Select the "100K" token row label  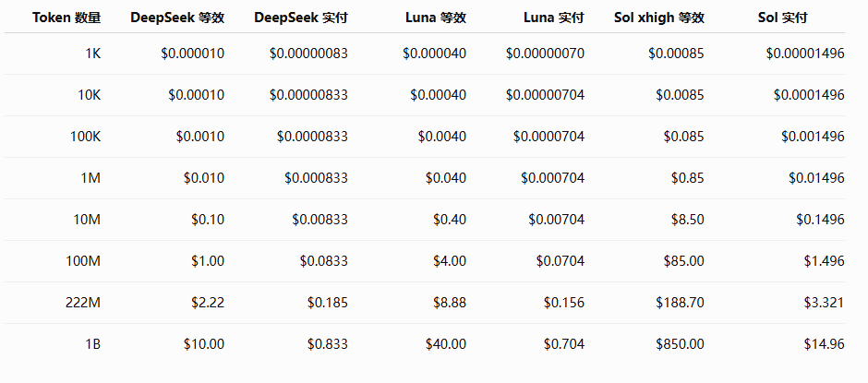coord(85,137)
